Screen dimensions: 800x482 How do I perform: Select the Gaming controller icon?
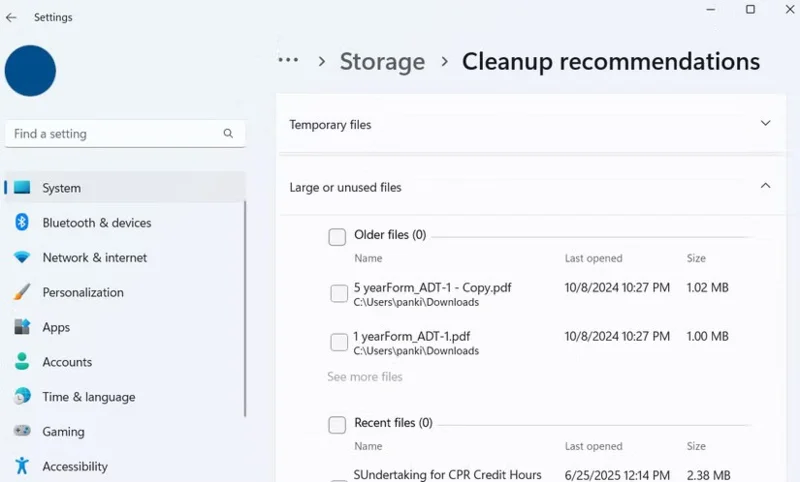[x=22, y=432]
